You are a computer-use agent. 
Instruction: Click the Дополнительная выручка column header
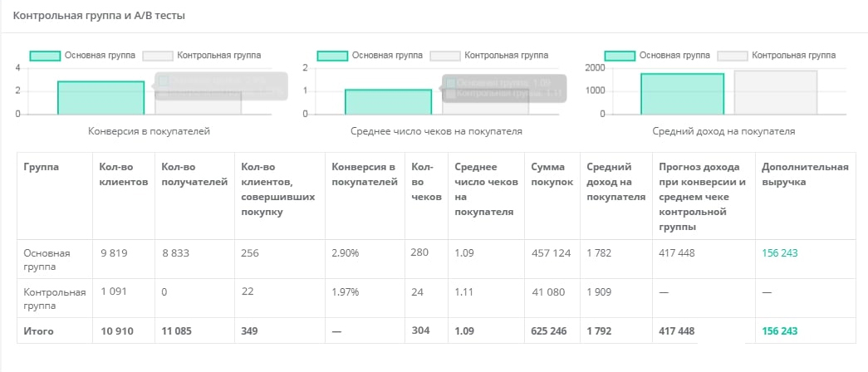(804, 174)
